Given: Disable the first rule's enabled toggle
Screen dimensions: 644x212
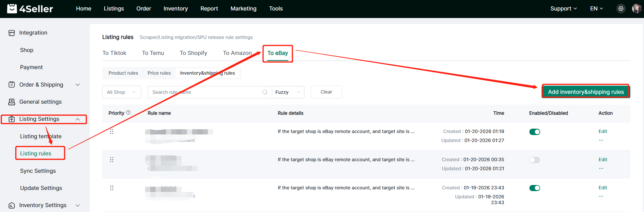Looking at the screenshot, I should pos(535,132).
